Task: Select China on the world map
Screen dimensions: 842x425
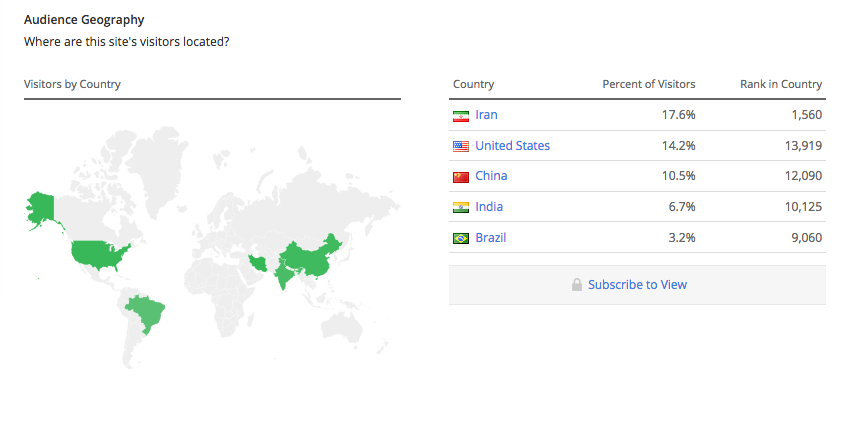Action: pos(311,258)
